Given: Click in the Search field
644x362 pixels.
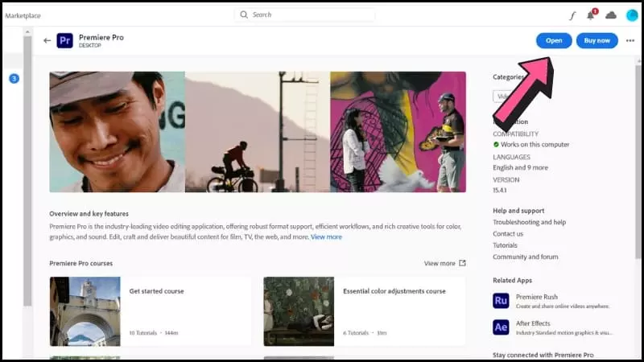Looking at the screenshot, I should point(305,14).
